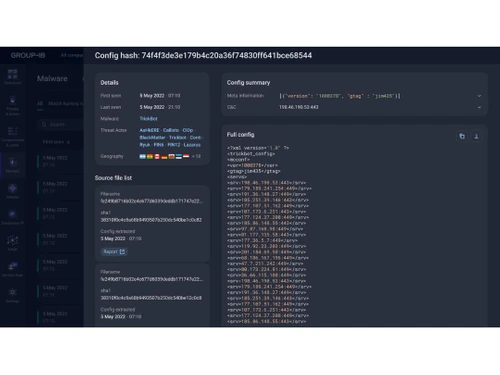
Task: Click the search magnifier icon
Action: pos(44,125)
